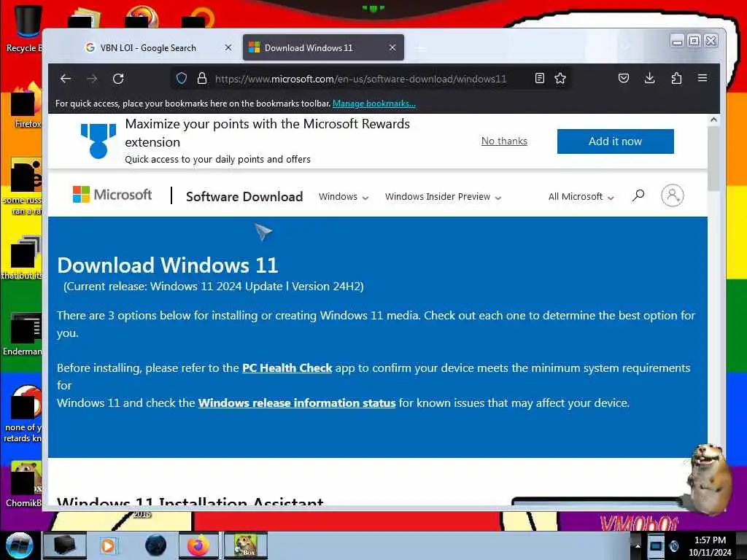This screenshot has width=747, height=560.
Task: Open the Pocket save icon
Action: pyautogui.click(x=624, y=78)
